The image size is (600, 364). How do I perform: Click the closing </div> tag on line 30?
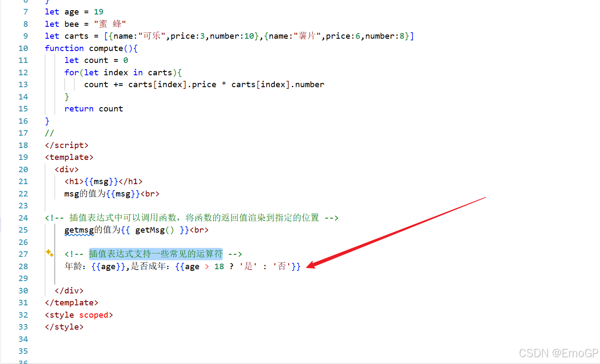point(69,291)
